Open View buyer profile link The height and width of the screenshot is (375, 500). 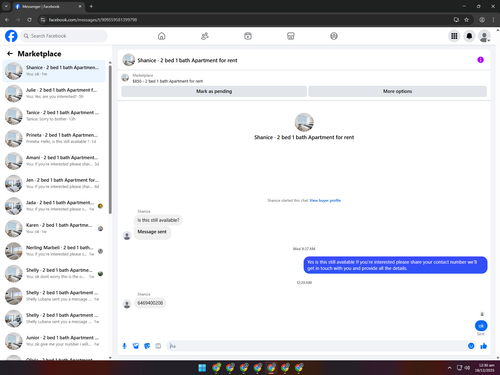(325, 200)
